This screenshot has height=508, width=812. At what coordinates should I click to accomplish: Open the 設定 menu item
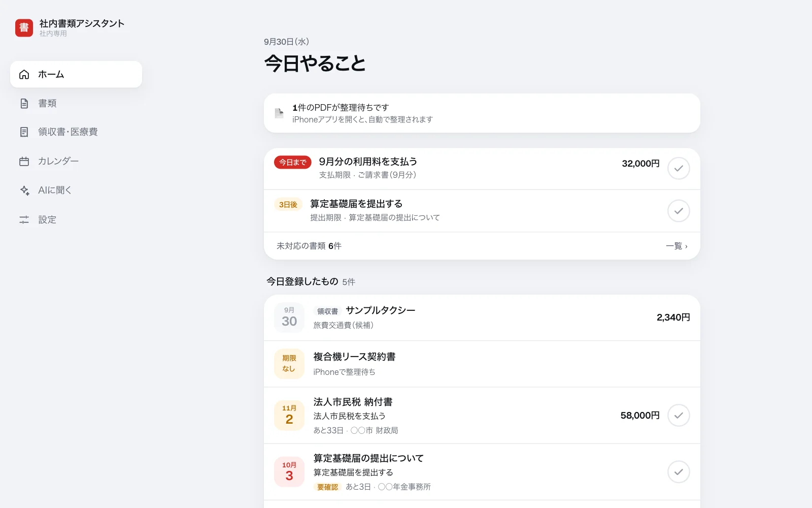pos(76,220)
